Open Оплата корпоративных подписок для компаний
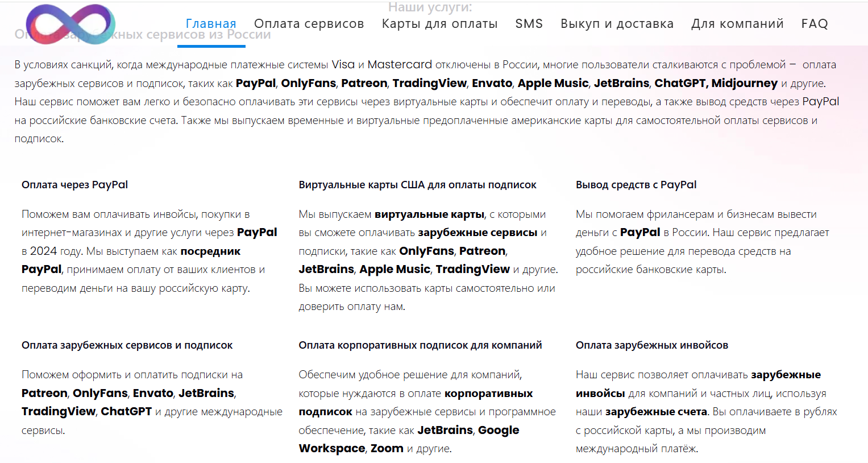The height and width of the screenshot is (463, 868). (x=420, y=345)
